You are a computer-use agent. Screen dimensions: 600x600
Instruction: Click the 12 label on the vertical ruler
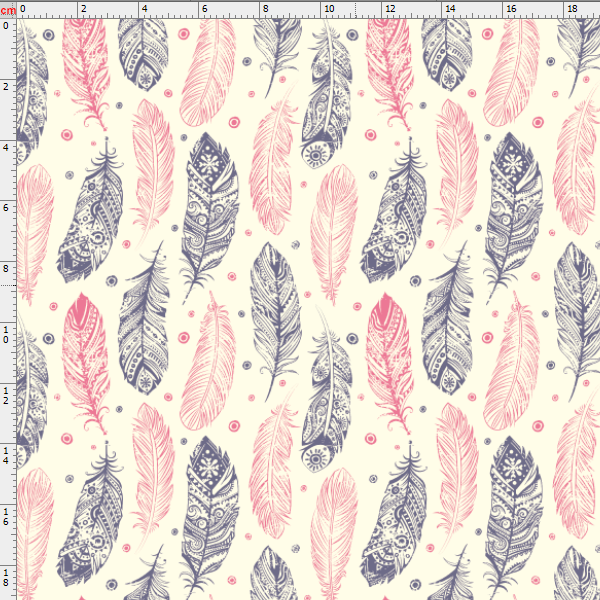pyautogui.click(x=5, y=395)
